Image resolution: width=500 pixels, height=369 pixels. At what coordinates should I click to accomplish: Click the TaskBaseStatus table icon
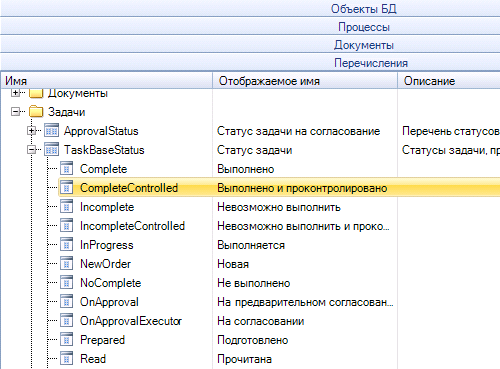click(x=52, y=150)
